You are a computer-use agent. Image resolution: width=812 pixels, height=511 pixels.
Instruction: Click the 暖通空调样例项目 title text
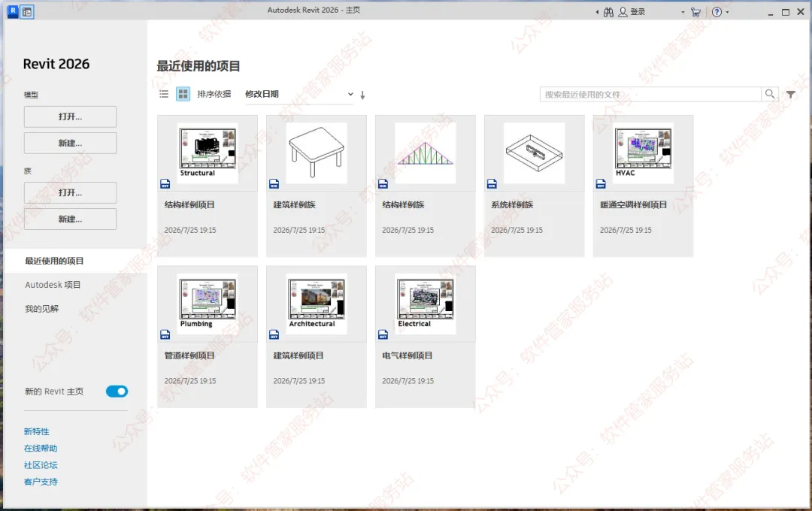[633, 205]
